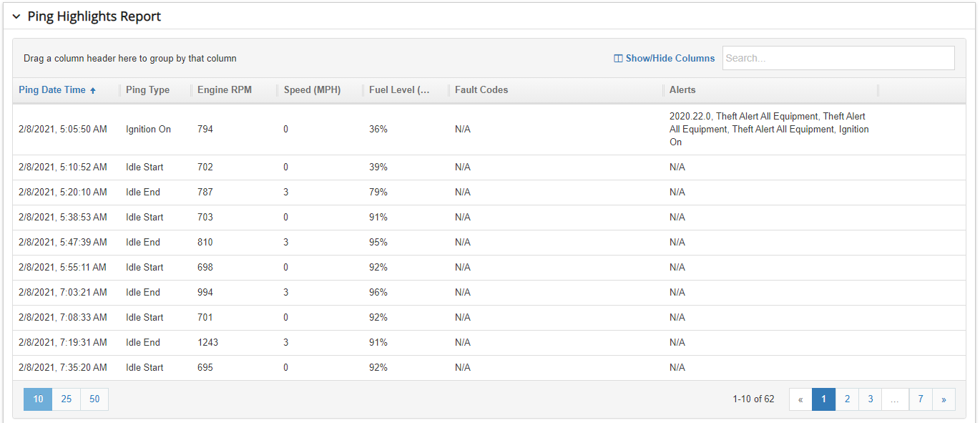Jump to page 7
Image resolution: width=980 pixels, height=423 pixels.
[920, 399]
